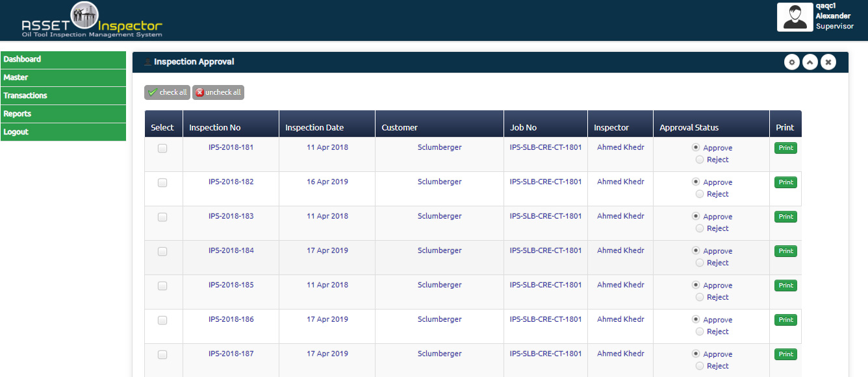The width and height of the screenshot is (868, 377).
Task: Select Approve for inspection IPS-2018-181
Action: [x=696, y=147]
